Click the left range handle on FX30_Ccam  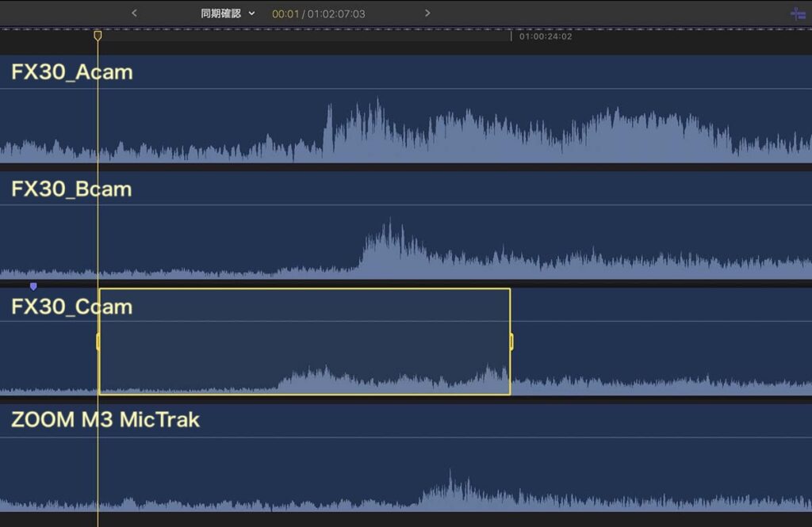coord(98,342)
